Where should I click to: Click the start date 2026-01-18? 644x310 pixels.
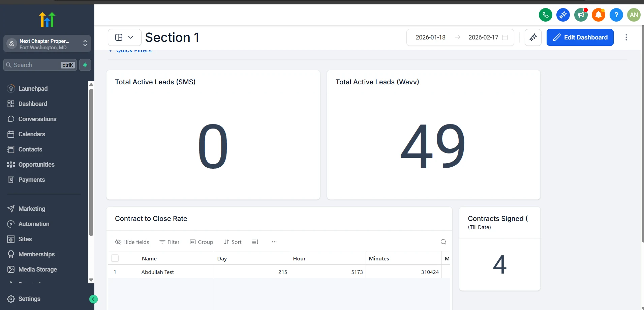click(x=430, y=37)
